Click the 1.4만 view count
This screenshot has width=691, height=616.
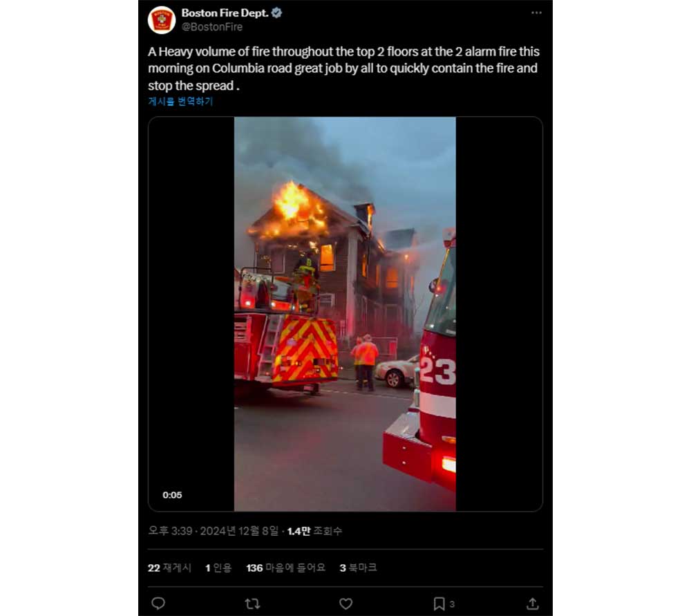click(314, 531)
